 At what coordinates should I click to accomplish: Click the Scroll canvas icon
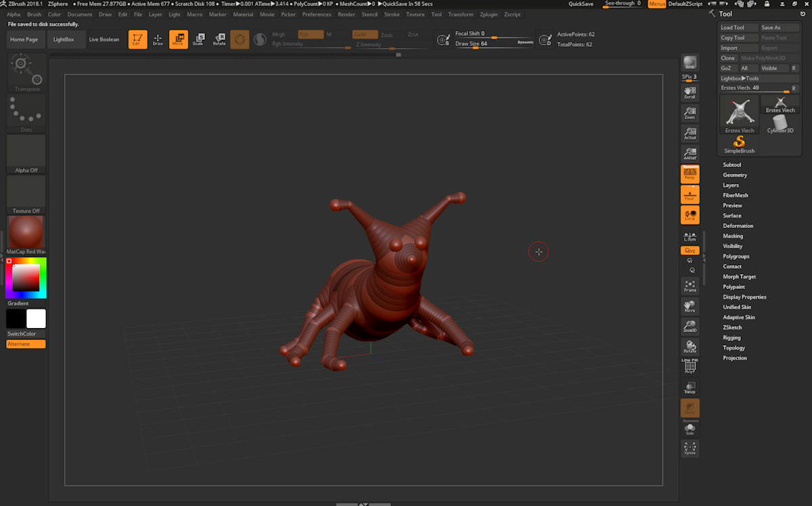690,93
